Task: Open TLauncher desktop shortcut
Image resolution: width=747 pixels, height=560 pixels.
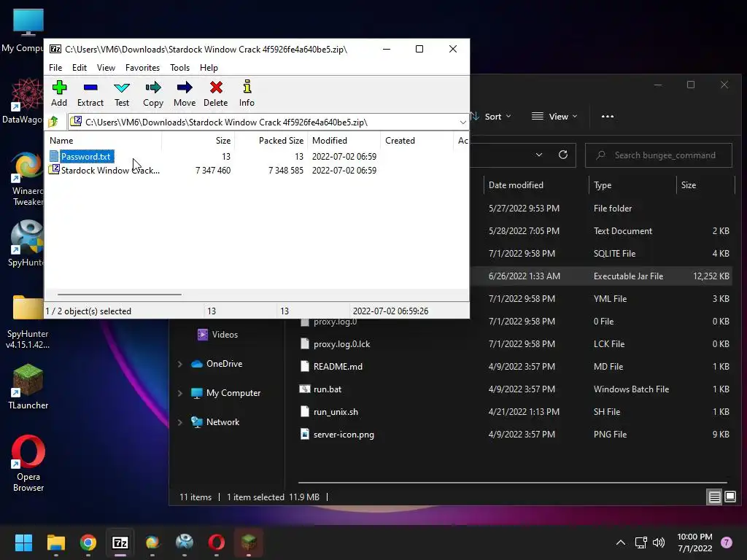Action: (28, 386)
